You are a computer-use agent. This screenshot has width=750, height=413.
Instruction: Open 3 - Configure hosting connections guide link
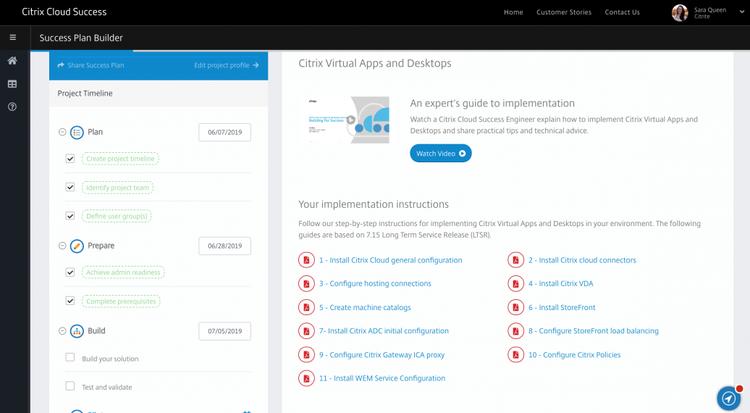coord(375,284)
